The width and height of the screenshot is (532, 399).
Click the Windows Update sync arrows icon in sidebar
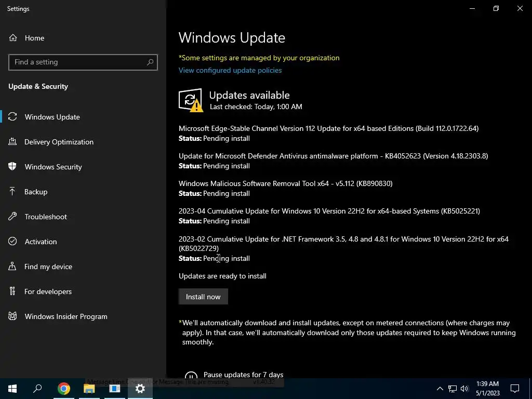coord(12,117)
